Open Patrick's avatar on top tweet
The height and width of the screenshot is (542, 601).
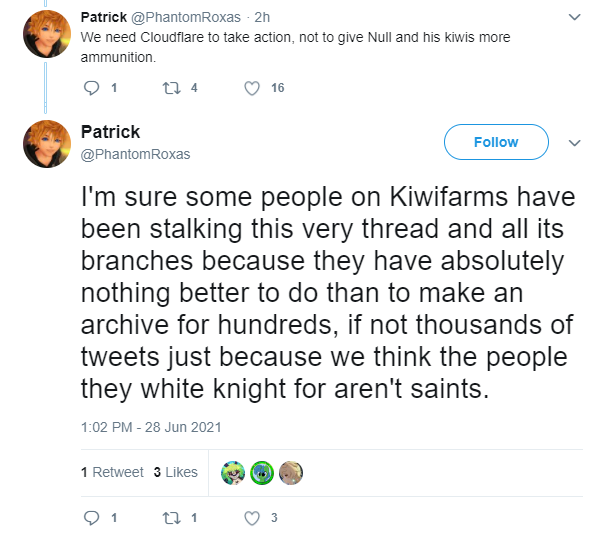click(47, 34)
